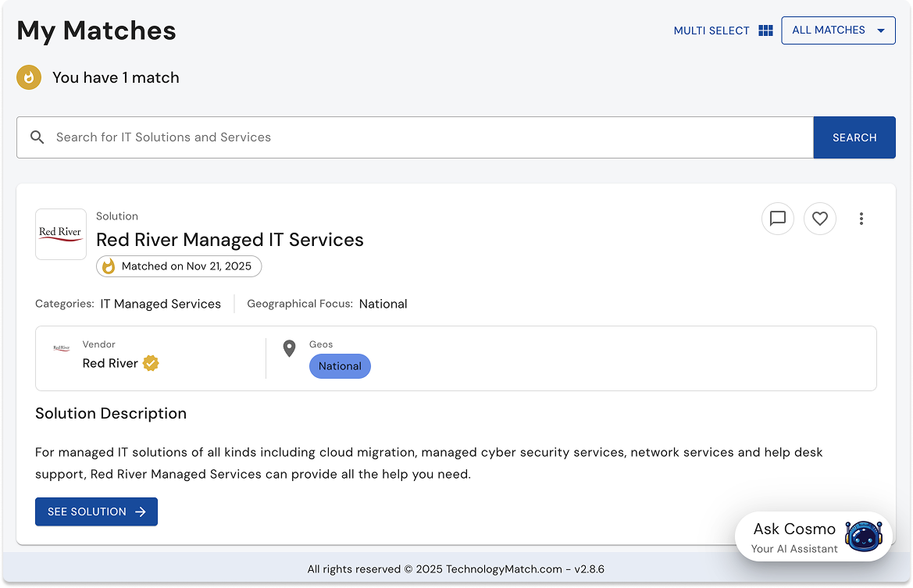913x588 pixels.
Task: Click the You have 1 match text
Action: (x=116, y=78)
